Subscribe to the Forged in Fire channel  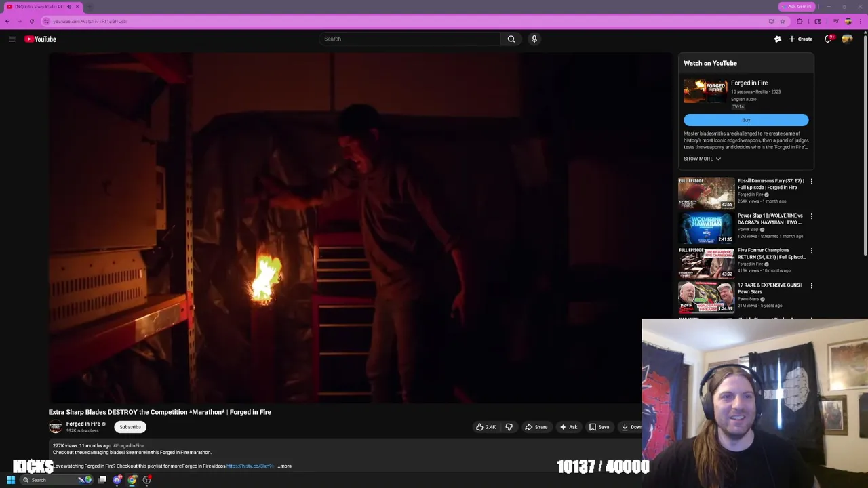[x=130, y=427]
